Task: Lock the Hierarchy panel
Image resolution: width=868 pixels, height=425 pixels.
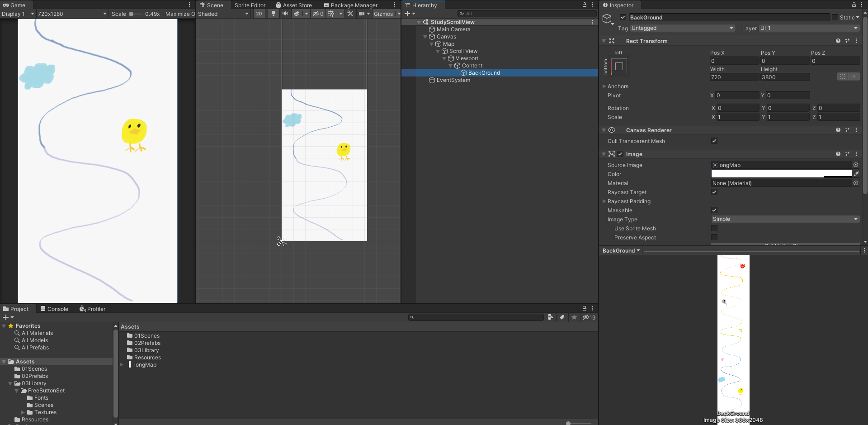Action: click(x=585, y=5)
